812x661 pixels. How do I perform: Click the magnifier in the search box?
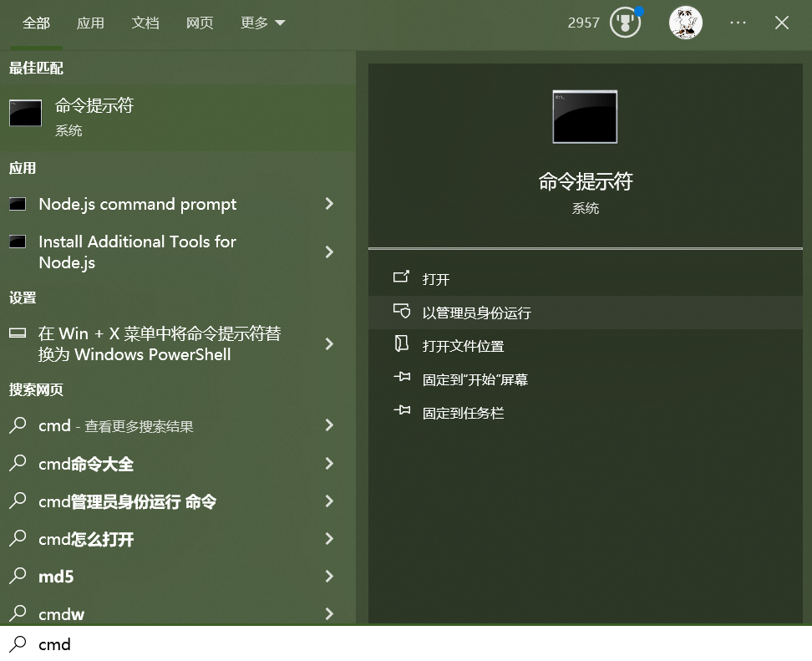[18, 644]
